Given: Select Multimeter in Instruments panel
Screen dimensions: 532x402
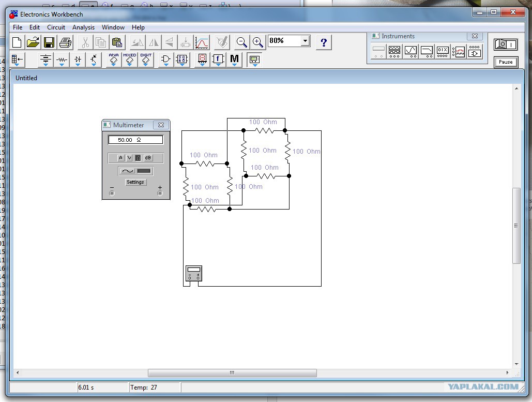Looking at the screenshot, I should (378, 52).
